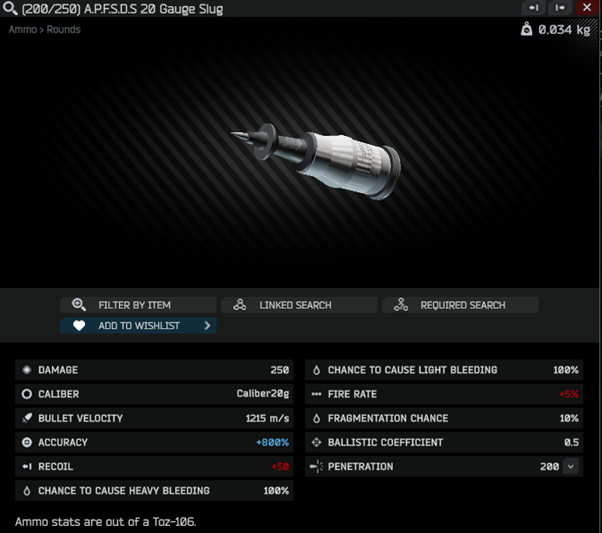602x533 pixels.
Task: Expand Add to Wishlist chevron
Action: pyautogui.click(x=207, y=326)
